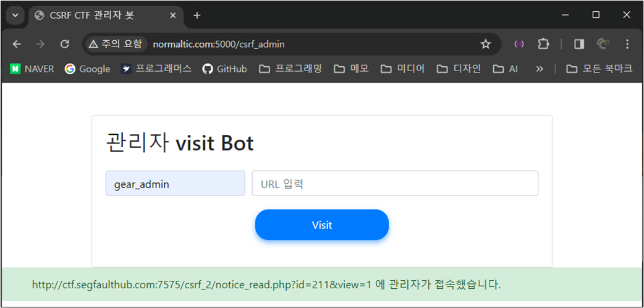Go back to previous page
Screen dimensions: 644x308
pyautogui.click(x=17, y=45)
